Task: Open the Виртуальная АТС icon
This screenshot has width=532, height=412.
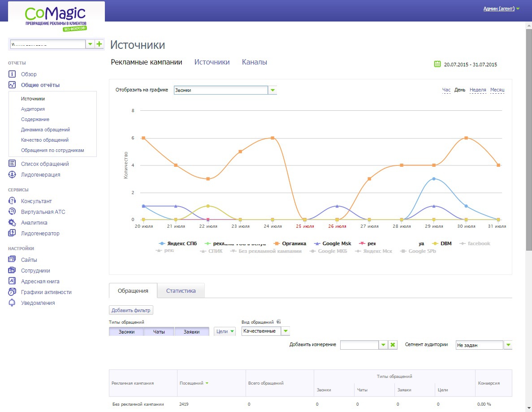Action: click(x=12, y=212)
